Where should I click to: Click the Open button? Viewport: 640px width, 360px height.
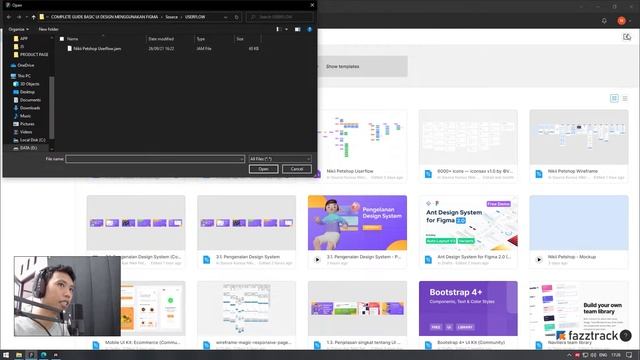[263, 169]
